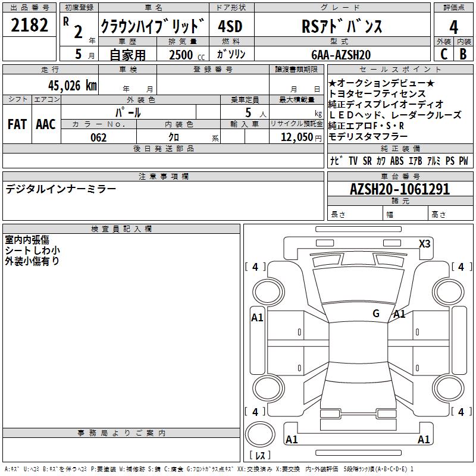
Task: Click the A1 mark beside G marker
Action: [x=399, y=314]
